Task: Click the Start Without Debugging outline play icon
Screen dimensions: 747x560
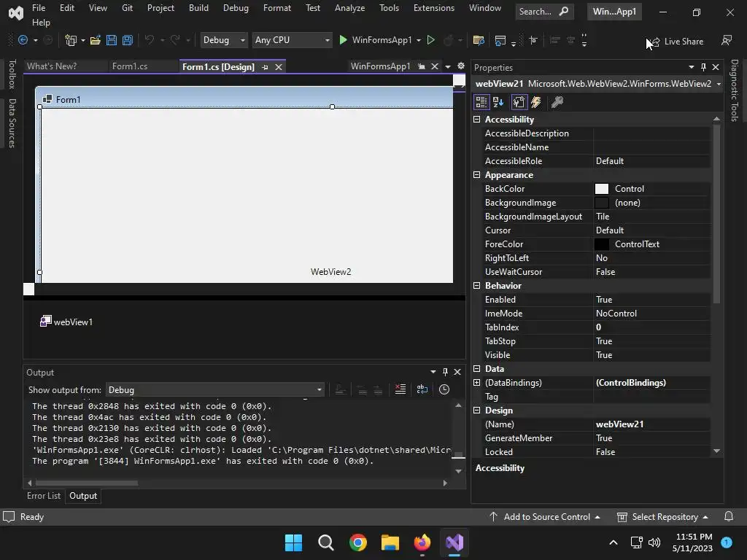Action: pyautogui.click(x=430, y=40)
